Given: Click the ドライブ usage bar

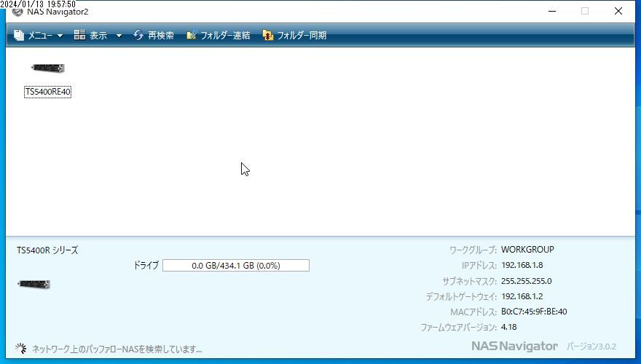Looking at the screenshot, I should pyautogui.click(x=236, y=266).
